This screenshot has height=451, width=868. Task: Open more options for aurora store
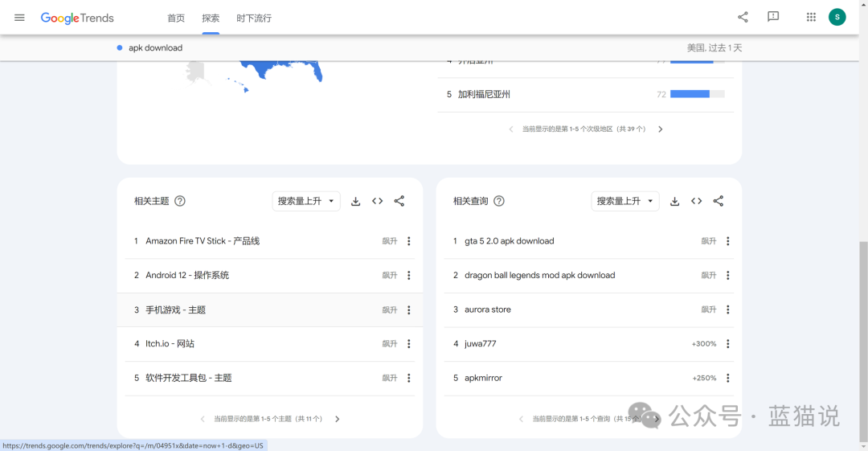(x=728, y=310)
